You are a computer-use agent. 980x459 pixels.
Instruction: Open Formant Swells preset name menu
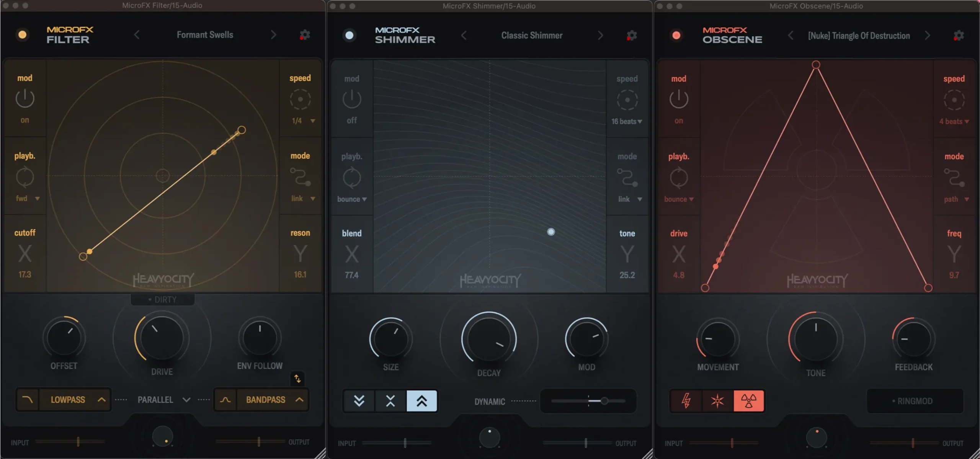[x=205, y=35]
